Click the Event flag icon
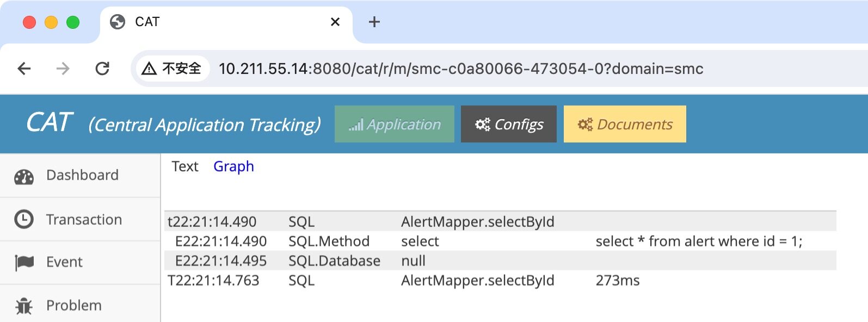This screenshot has height=322, width=868. [24, 263]
